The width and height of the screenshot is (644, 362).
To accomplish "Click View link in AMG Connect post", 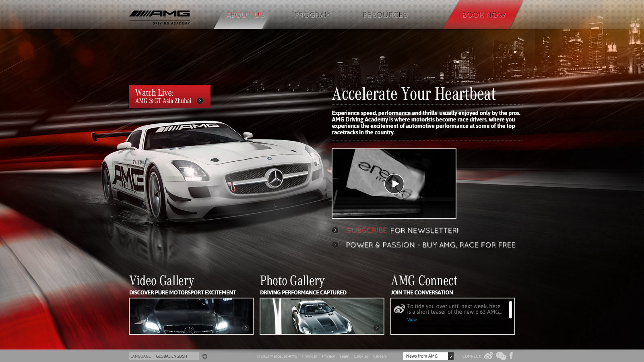I will 412,320.
